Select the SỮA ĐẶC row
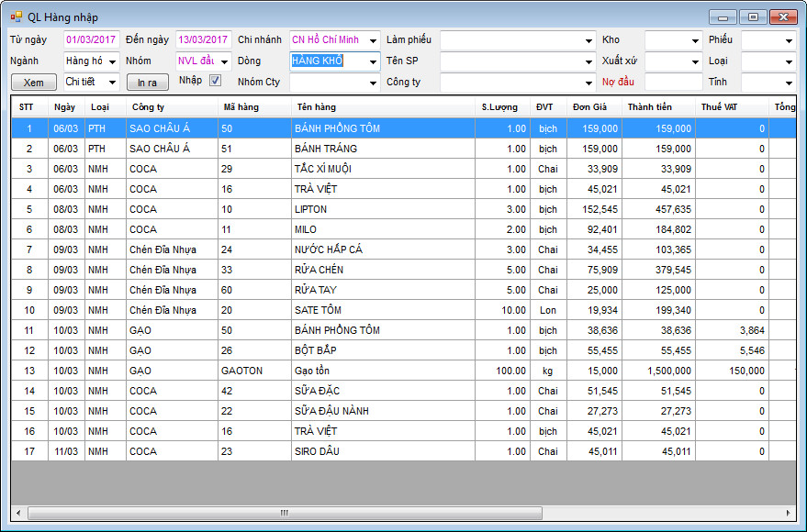Image resolution: width=807 pixels, height=532 pixels. [x=404, y=391]
